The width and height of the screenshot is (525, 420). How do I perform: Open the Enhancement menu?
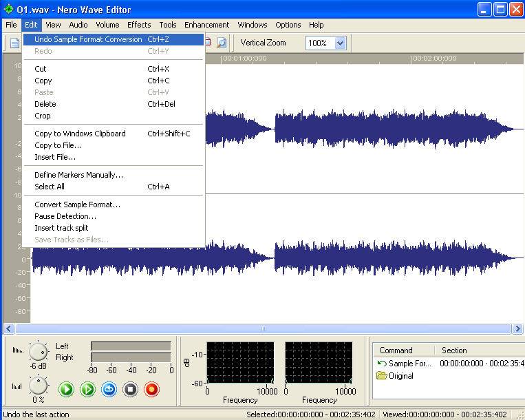206,25
